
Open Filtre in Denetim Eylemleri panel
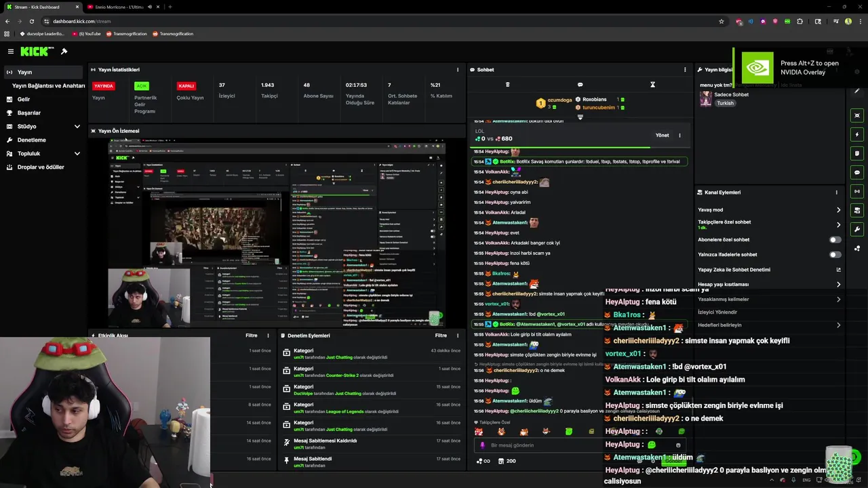click(441, 335)
